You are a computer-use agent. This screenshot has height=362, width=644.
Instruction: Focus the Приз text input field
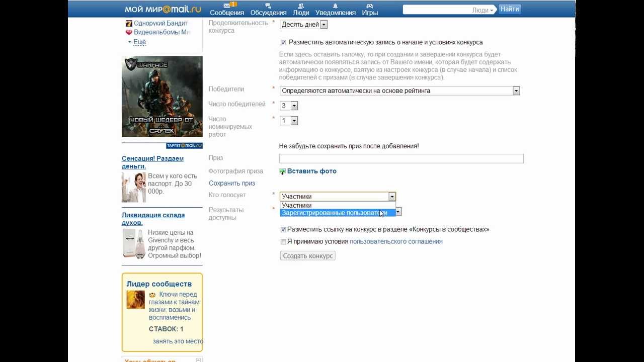[x=401, y=158]
